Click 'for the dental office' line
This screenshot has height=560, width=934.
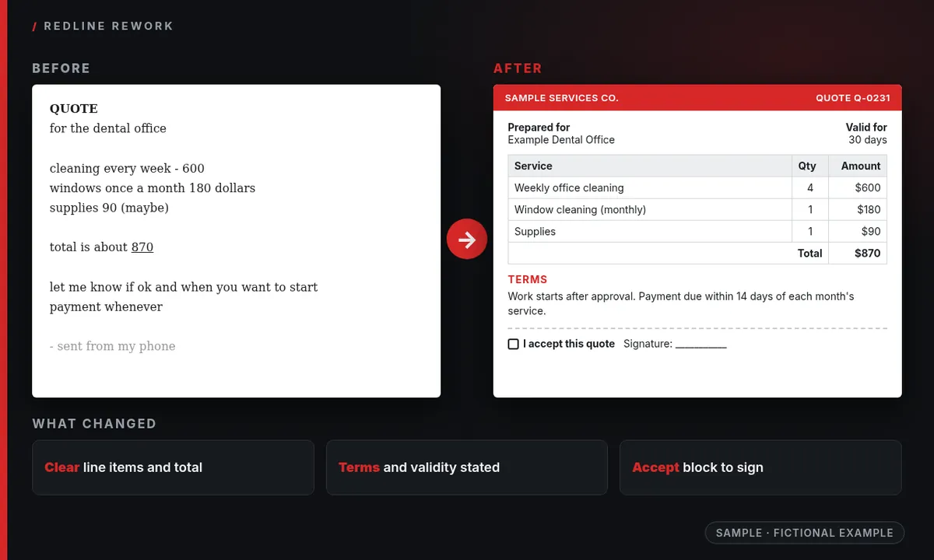(x=108, y=128)
